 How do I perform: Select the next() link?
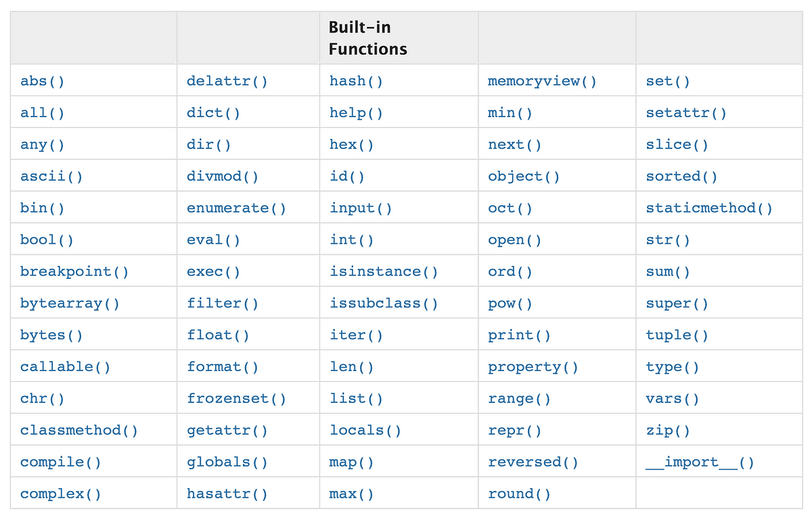(515, 145)
